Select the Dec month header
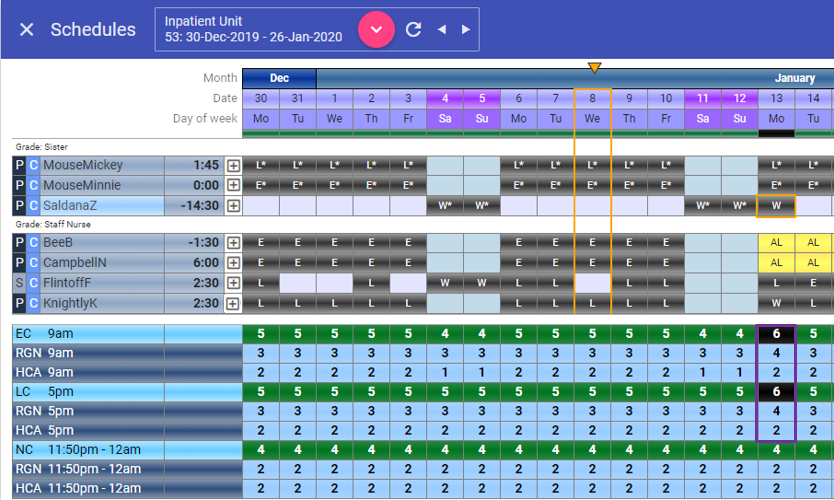Screen dimensions: 834x500 [279, 78]
